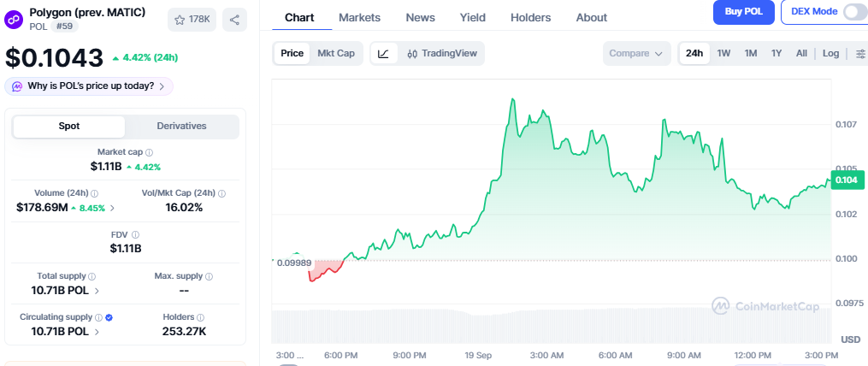
Task: Set chart range to 1M
Action: [751, 54]
